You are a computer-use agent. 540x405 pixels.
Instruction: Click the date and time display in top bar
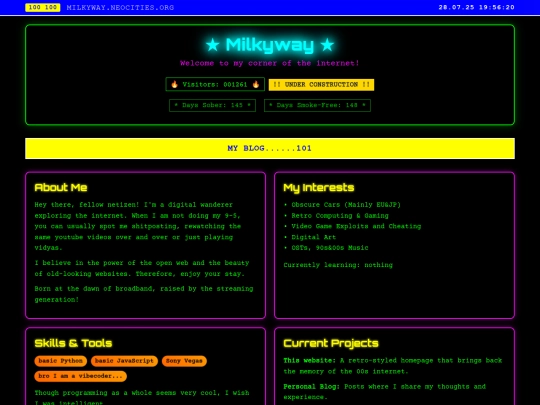click(476, 7)
